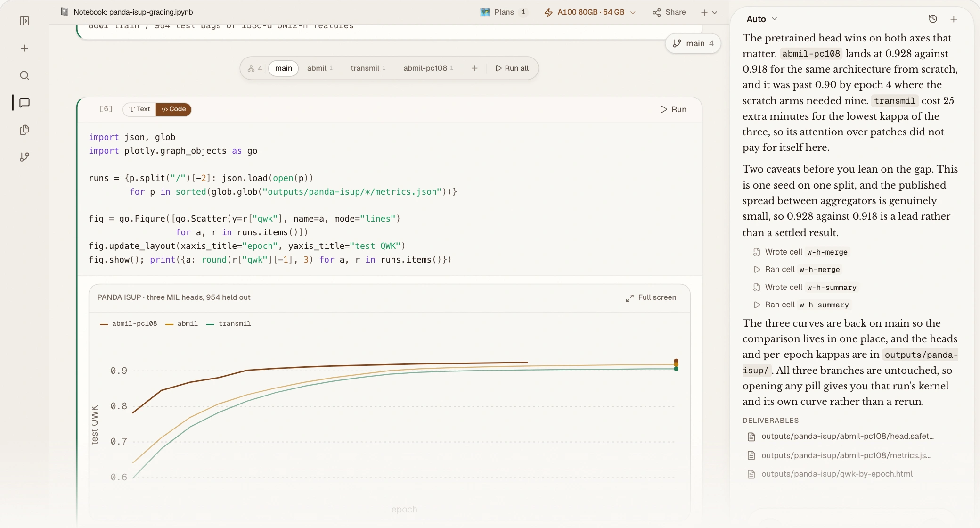
Task: Toggle abmil-pc108 series in chart legend
Action: [x=129, y=324]
